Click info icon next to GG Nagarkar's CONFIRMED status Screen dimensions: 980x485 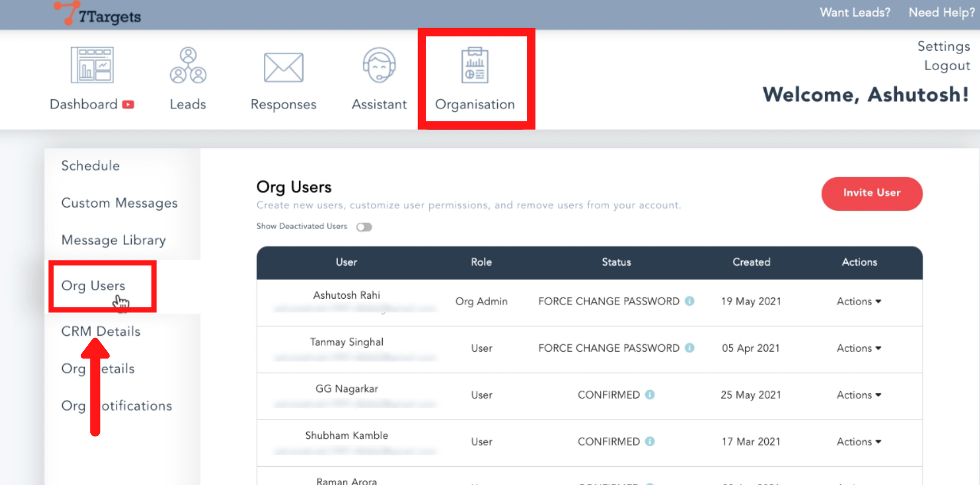650,395
